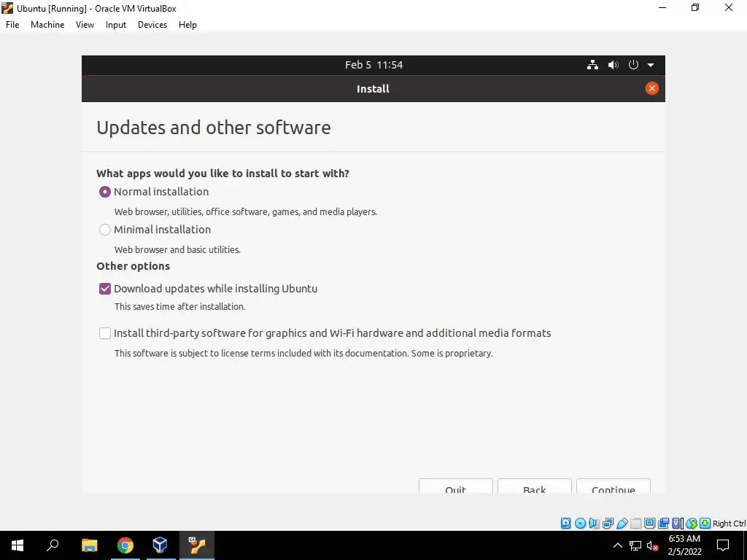Click the audio speaker icon in VirtualBox status bar
Image resolution: width=747 pixels, height=560 pixels.
click(594, 524)
